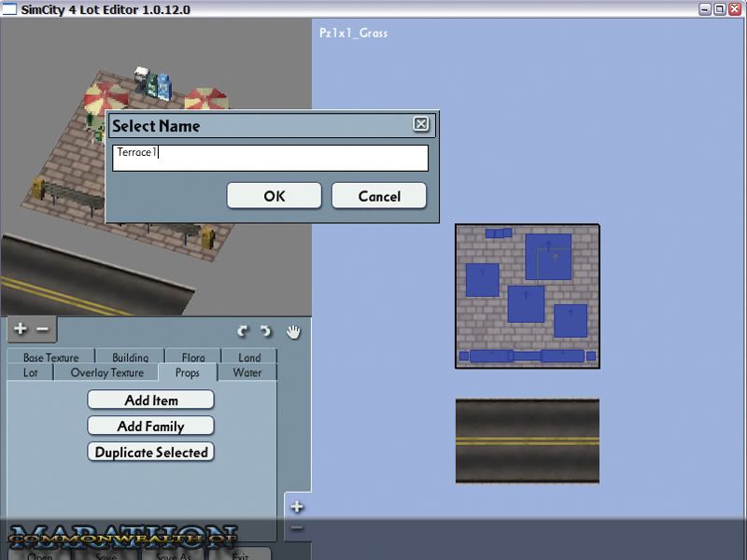Select the Props tab
Image resolution: width=747 pixels, height=560 pixels.
point(188,372)
